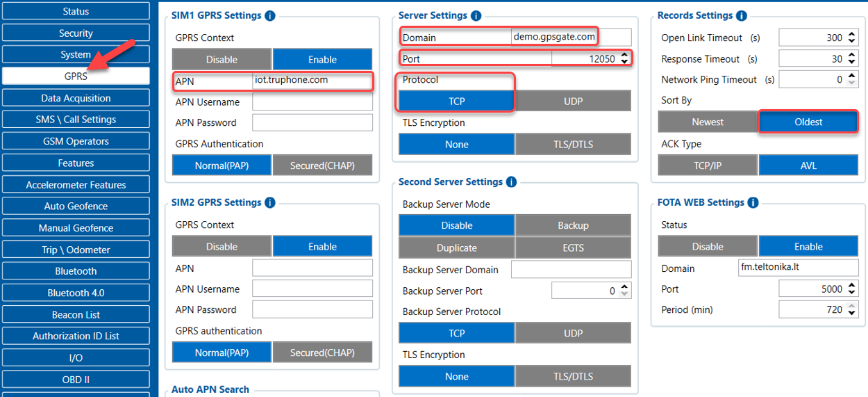Set ACK Type to TCP/IP
Viewport: 868px width, 397px height.
708,165
